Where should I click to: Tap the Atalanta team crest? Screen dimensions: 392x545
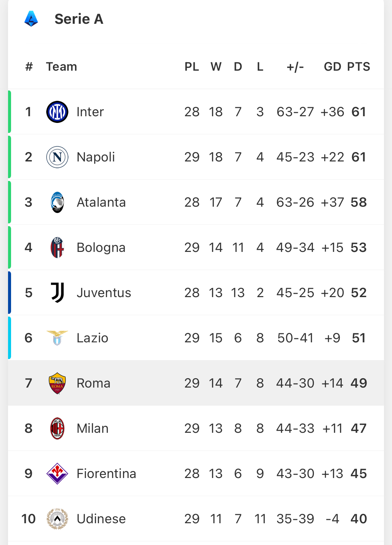[x=57, y=202]
